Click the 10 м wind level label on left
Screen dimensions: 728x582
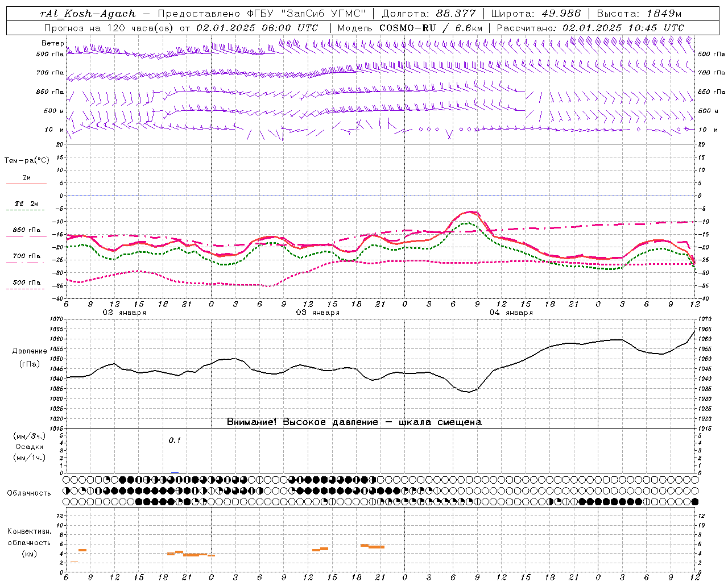55,130
